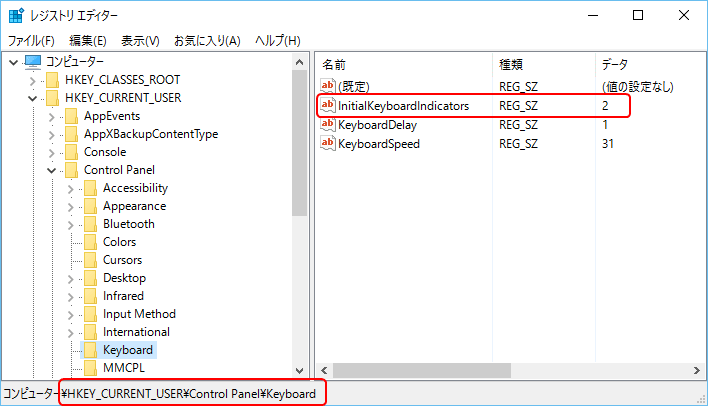
Task: Select the Colors key in tree
Action: (x=120, y=242)
